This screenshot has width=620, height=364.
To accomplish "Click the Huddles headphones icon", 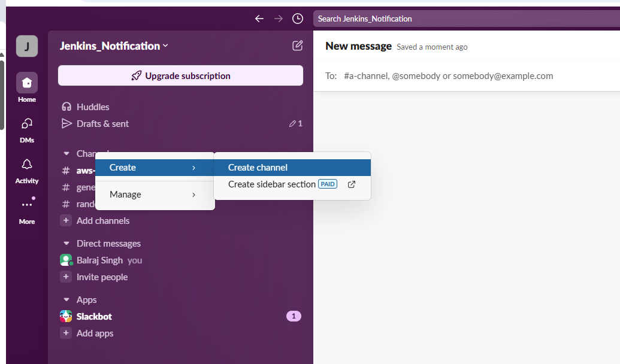I will coord(66,107).
